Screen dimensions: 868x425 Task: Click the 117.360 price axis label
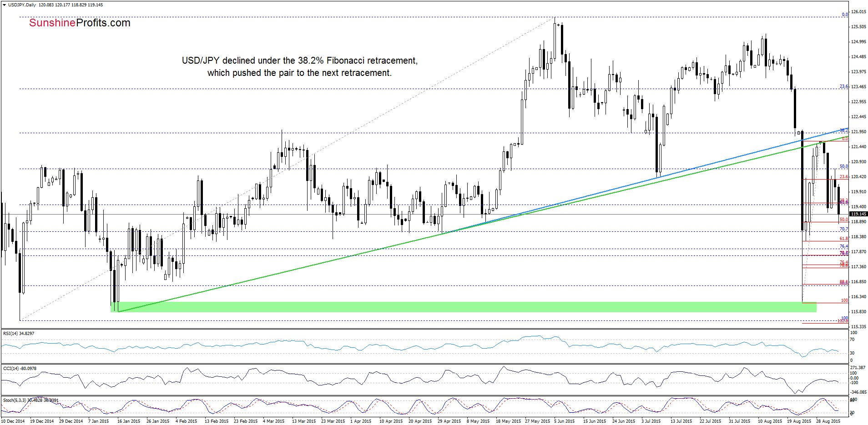pyautogui.click(x=858, y=267)
